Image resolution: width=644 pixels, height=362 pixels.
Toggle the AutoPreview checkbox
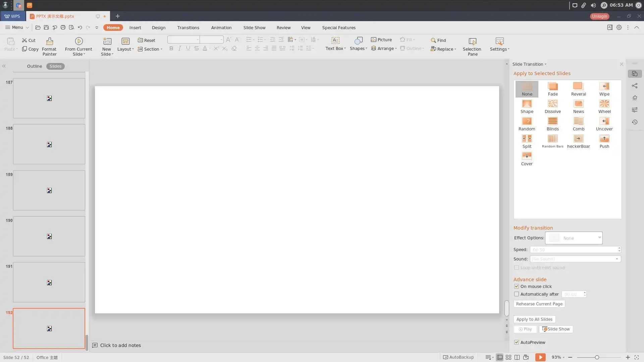(x=517, y=342)
